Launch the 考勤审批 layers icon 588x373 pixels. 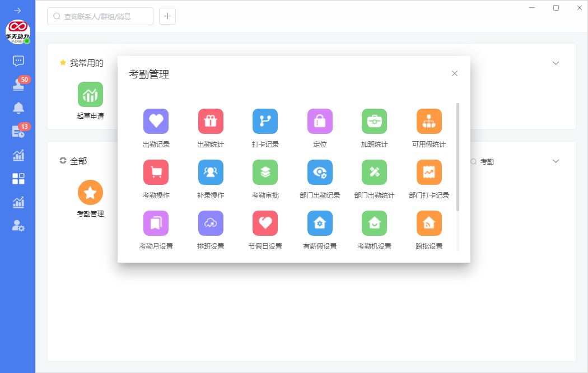coord(265,172)
